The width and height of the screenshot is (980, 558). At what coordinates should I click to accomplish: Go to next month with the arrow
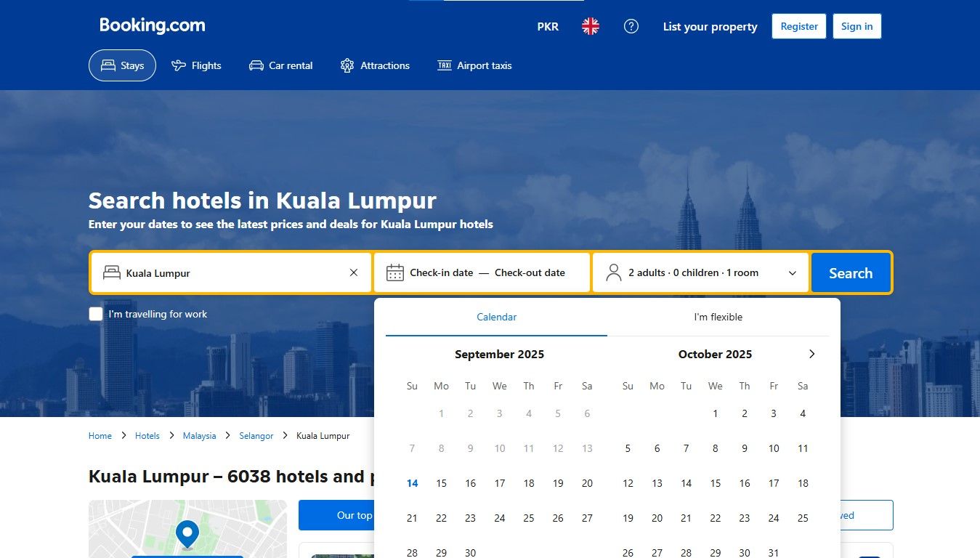811,354
